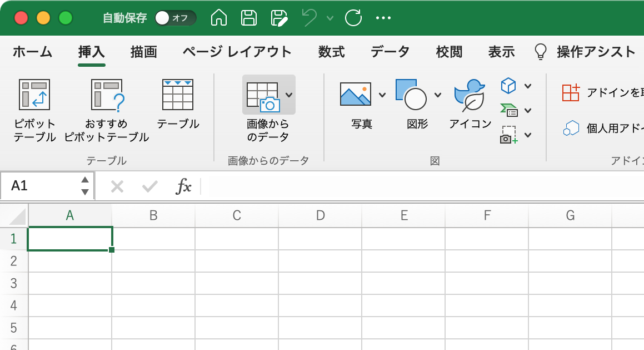Select column E header
Screen dimensions: 644x350
(x=404, y=215)
